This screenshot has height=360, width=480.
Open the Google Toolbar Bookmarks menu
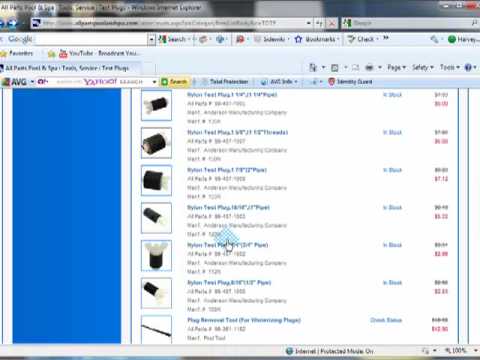pyautogui.click(x=317, y=39)
